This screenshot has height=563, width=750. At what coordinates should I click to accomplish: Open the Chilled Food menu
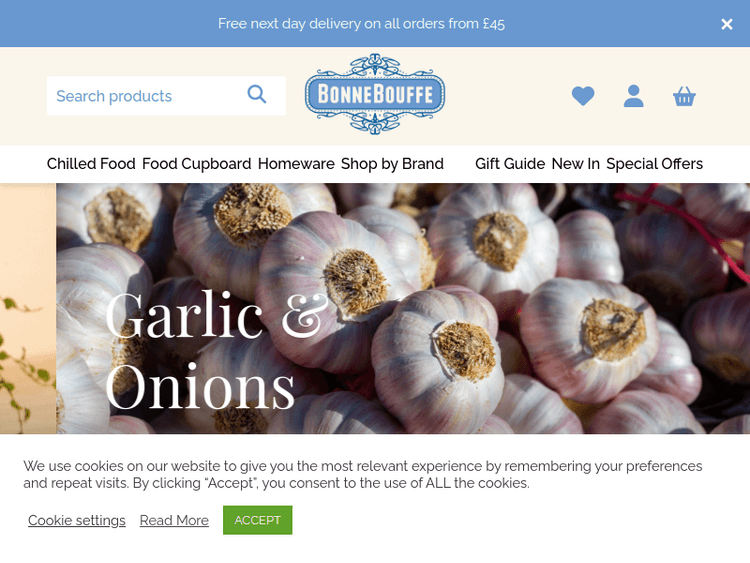tap(91, 164)
